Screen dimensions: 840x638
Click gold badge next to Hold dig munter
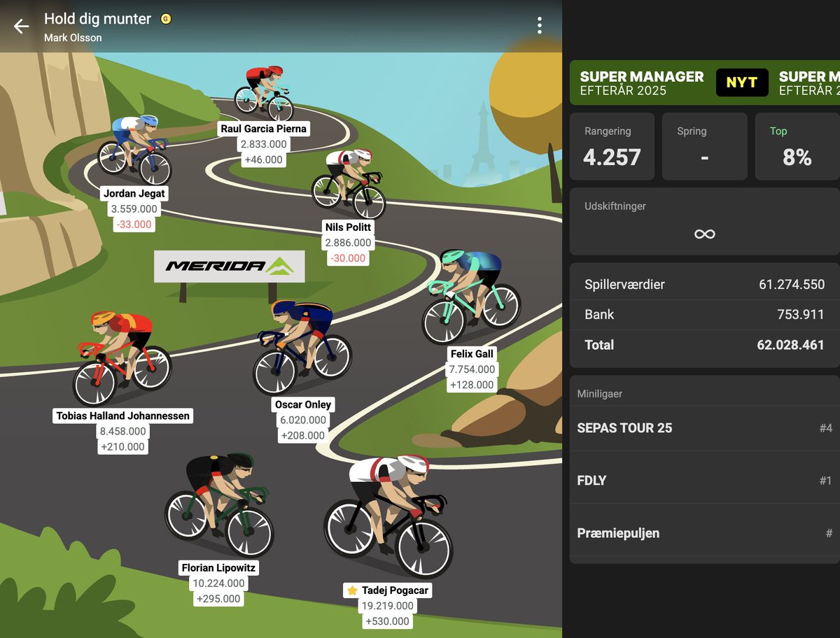[x=166, y=19]
